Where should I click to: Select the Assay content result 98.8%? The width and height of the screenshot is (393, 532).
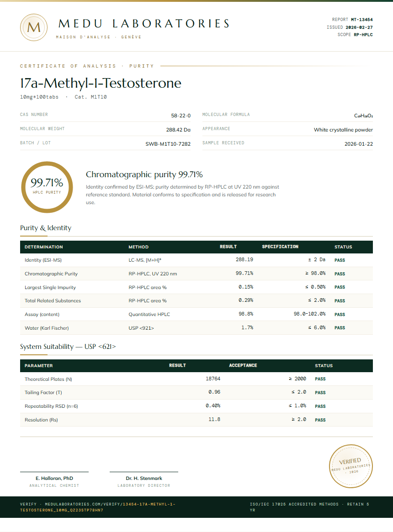pos(245,314)
